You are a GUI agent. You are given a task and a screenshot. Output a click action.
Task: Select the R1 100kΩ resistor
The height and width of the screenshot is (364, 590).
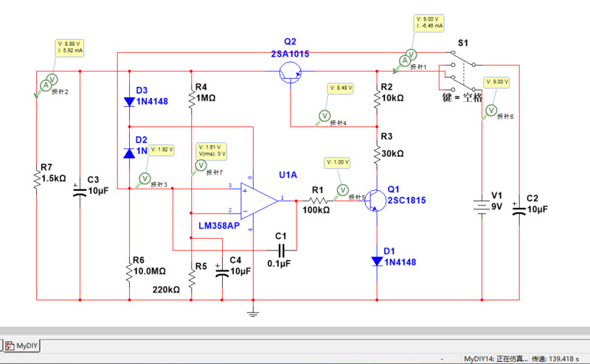coord(317,200)
